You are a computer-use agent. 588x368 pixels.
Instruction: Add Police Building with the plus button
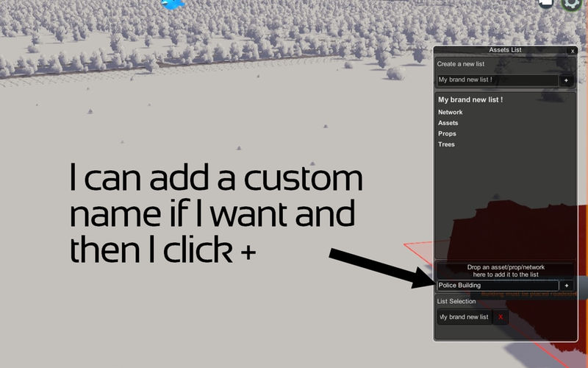pyautogui.click(x=566, y=286)
